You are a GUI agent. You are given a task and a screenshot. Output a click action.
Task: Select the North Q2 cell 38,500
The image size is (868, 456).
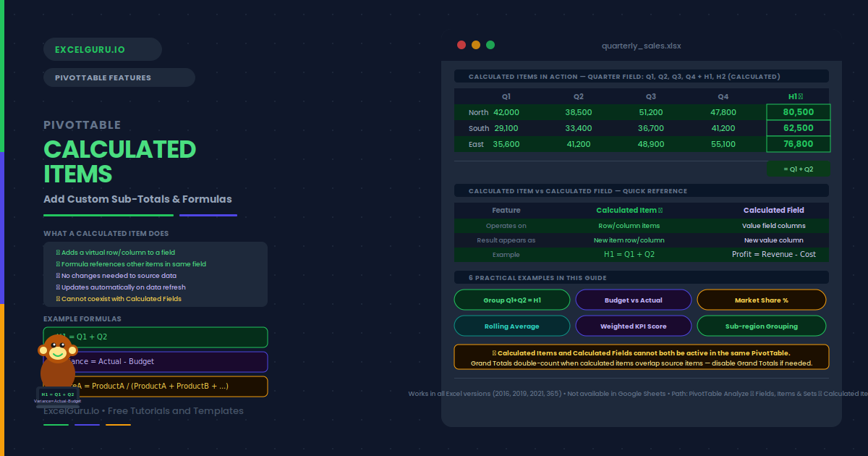579,112
